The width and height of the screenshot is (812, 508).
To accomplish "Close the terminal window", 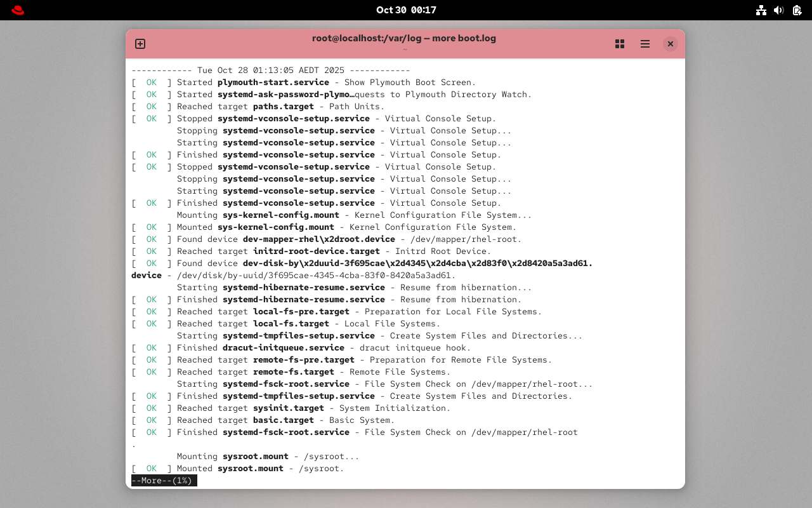I will click(x=671, y=44).
